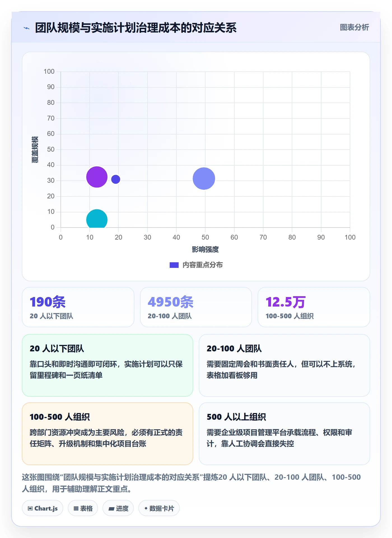Click the text 需要企业级项目管理平台承载流程

pyautogui.click(x=261, y=432)
